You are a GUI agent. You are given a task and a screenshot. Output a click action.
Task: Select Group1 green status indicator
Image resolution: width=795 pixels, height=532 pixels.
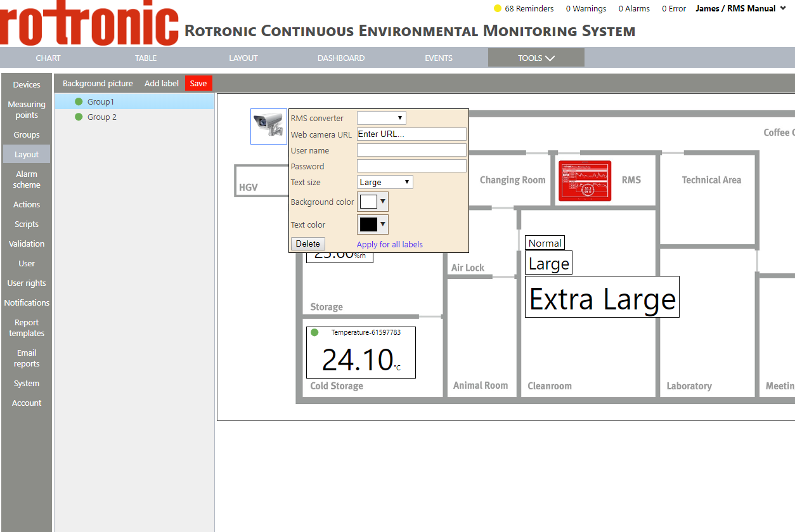pos(79,101)
